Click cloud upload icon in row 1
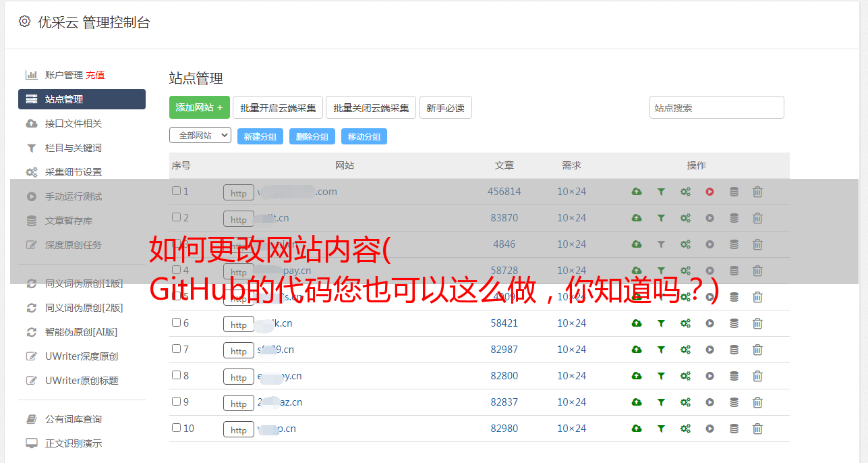This screenshot has width=868, height=463. pyautogui.click(x=637, y=192)
